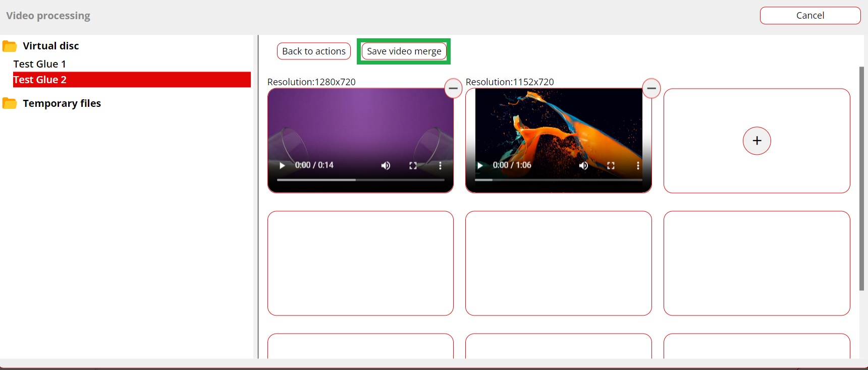Remove the 1152x720 video with minus button
The image size is (868, 370).
pos(652,88)
